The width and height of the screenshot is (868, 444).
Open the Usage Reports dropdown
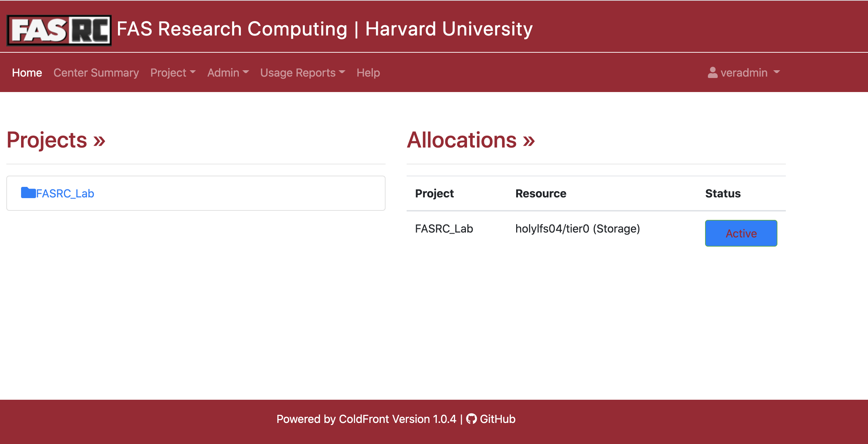303,73
